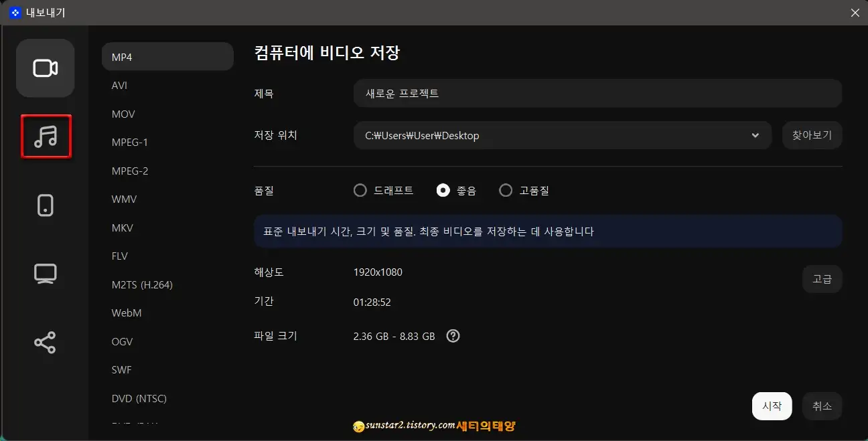
Task: Open the mobile device export section
Action: point(45,205)
